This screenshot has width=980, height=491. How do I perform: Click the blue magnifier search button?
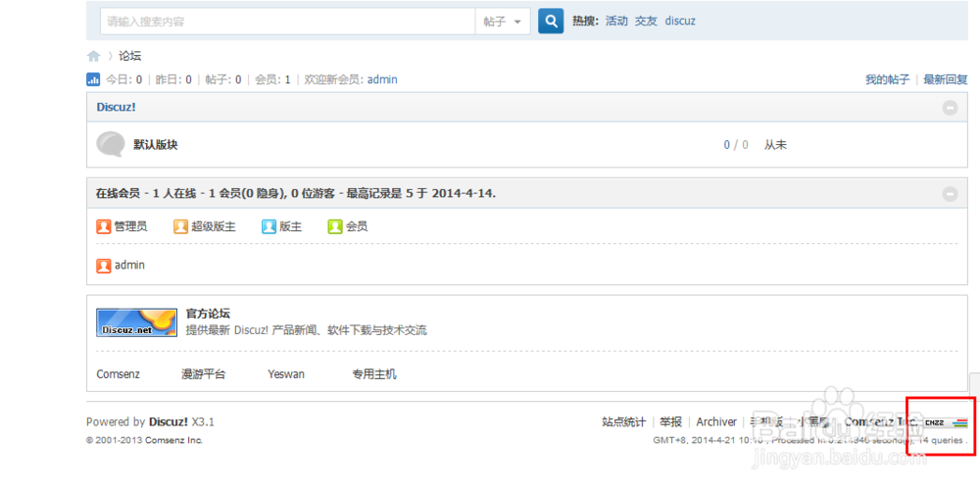[551, 22]
